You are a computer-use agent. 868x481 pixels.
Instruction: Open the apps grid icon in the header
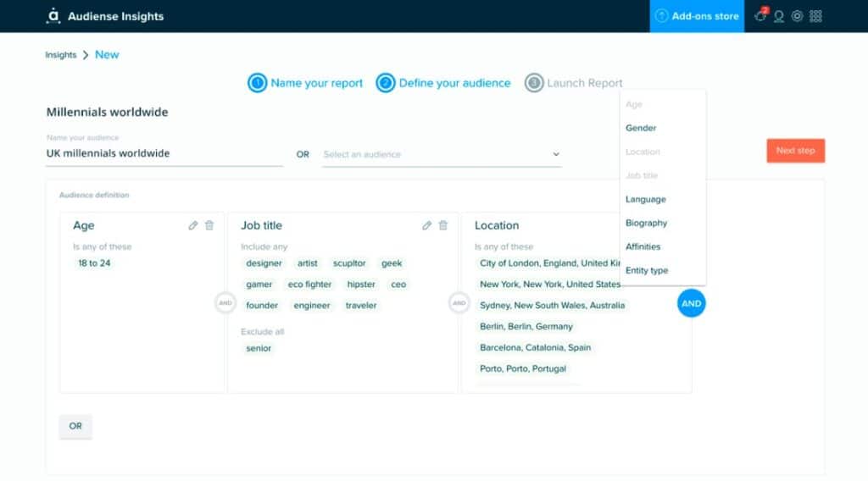(x=815, y=16)
